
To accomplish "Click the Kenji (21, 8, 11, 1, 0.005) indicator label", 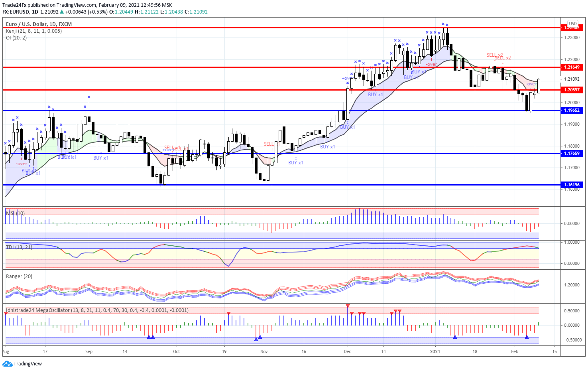I will tap(34, 31).
